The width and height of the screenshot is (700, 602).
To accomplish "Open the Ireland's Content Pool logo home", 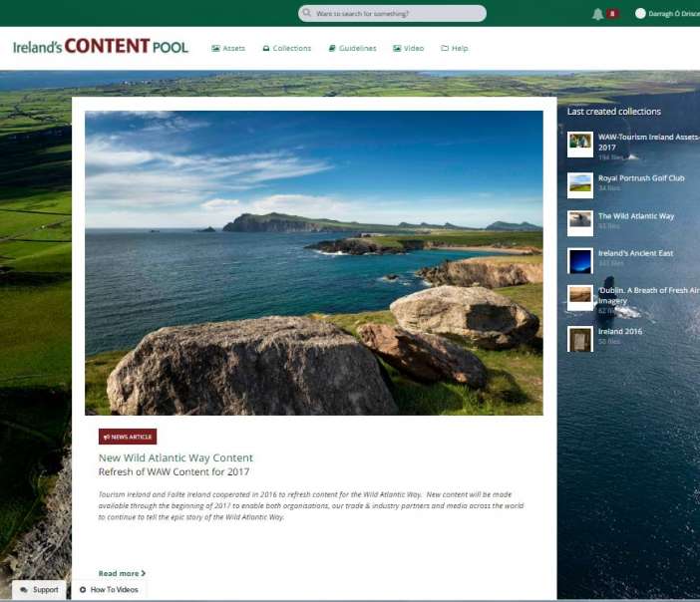I will pyautogui.click(x=101, y=47).
